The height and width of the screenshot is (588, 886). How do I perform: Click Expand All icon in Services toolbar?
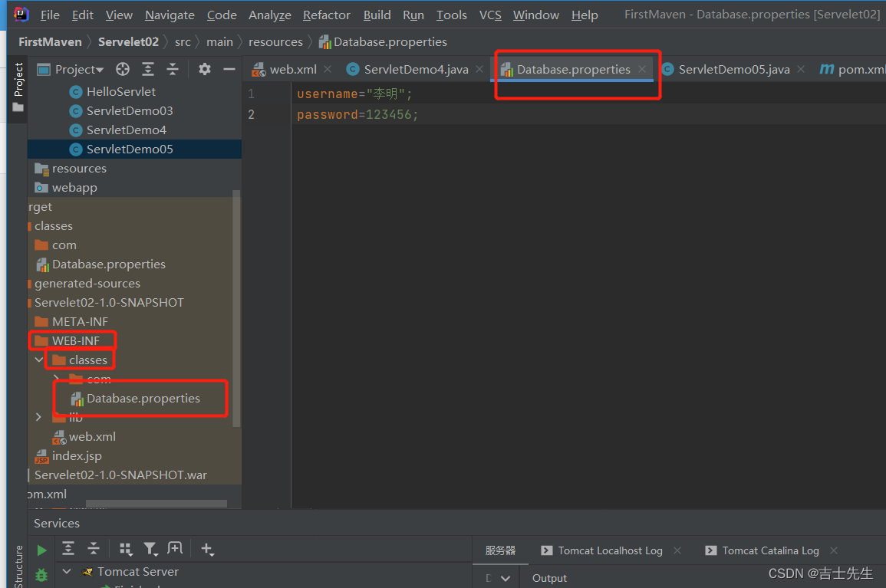click(x=68, y=548)
